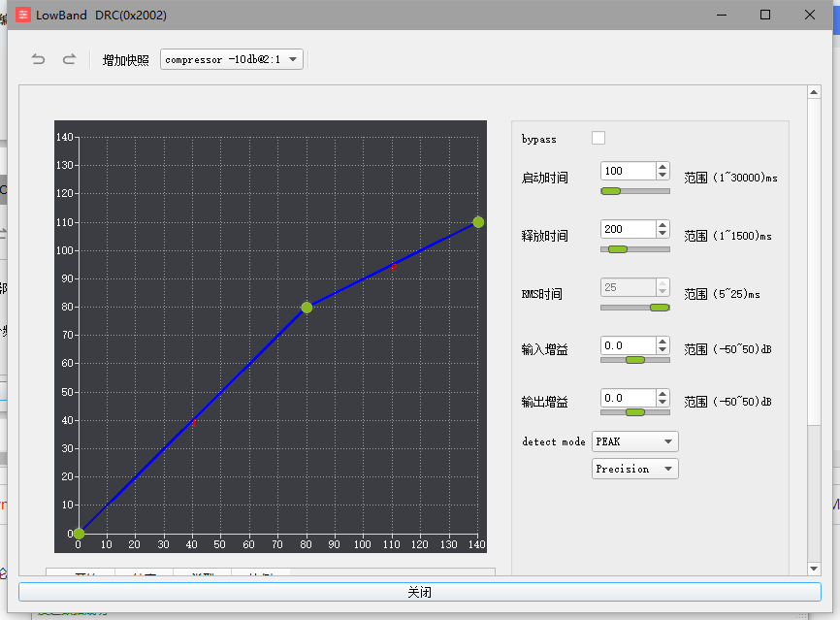The height and width of the screenshot is (620, 840).
Task: Increase 输出增益 with the up stepper arrow
Action: [x=662, y=394]
